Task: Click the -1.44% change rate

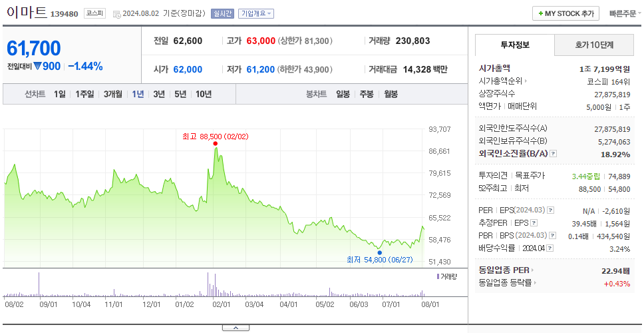Action: click(x=85, y=66)
